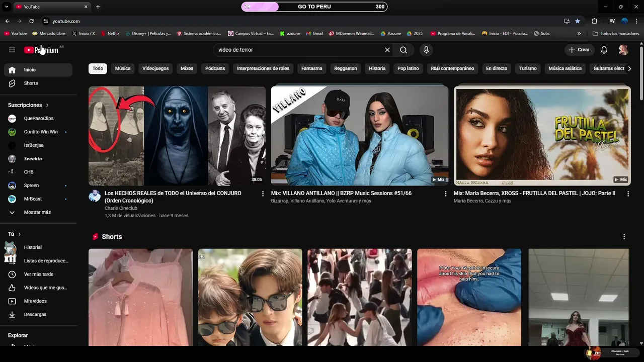This screenshot has height=362, width=644.
Task: Open the ItsBenjaa subscription
Action: 38,145
